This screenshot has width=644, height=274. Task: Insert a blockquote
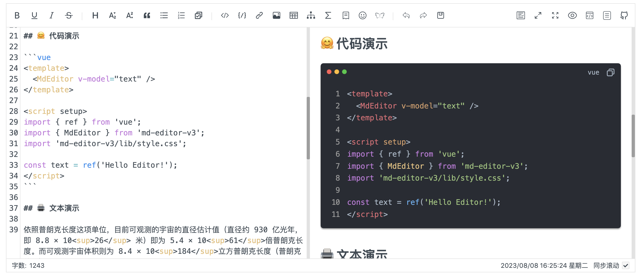(147, 15)
